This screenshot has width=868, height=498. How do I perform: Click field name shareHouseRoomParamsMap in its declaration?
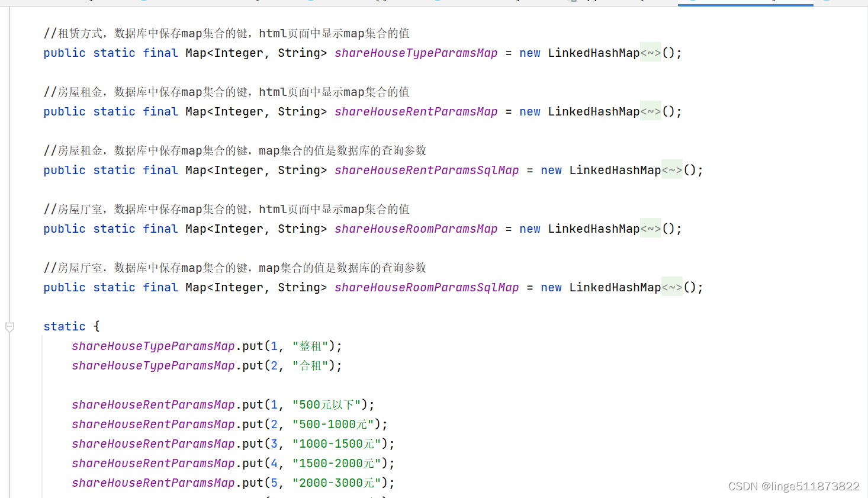[416, 229]
